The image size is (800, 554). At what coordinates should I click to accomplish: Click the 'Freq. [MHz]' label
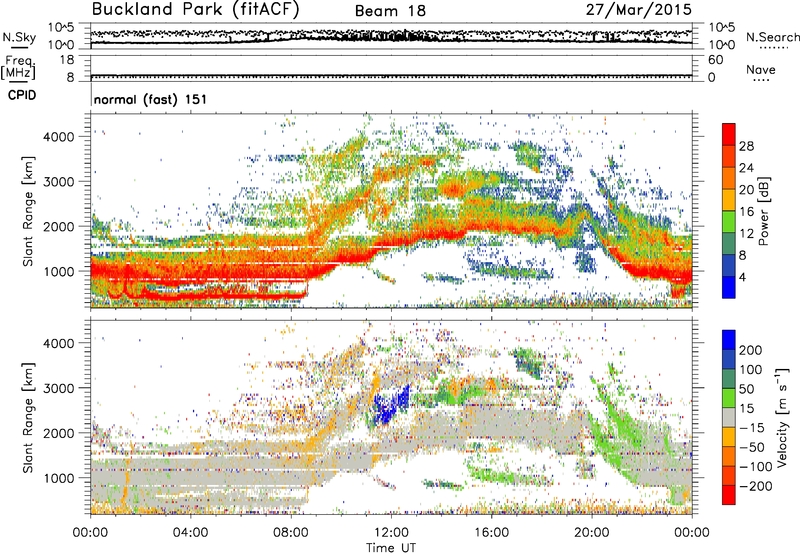[x=19, y=67]
